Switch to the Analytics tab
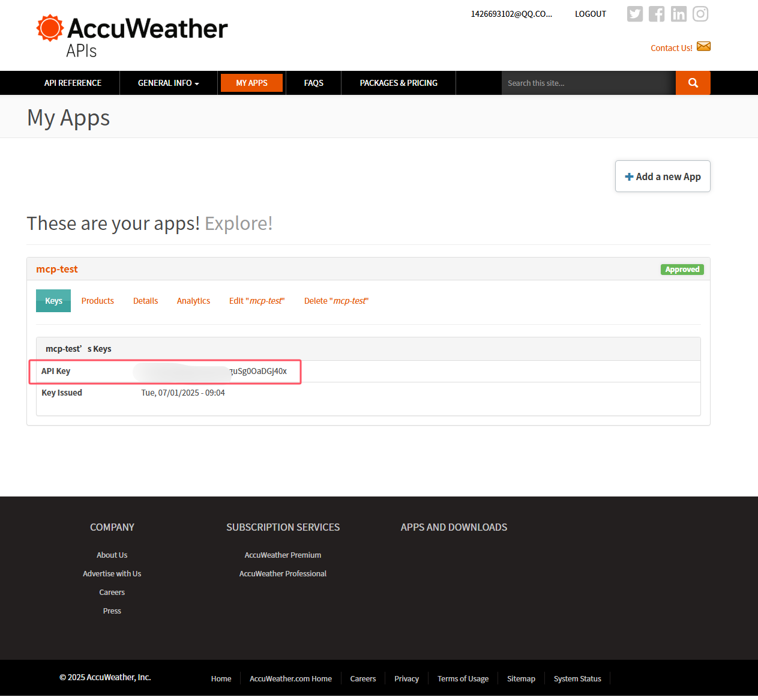Screen dimensions: 758x700 click(x=193, y=301)
